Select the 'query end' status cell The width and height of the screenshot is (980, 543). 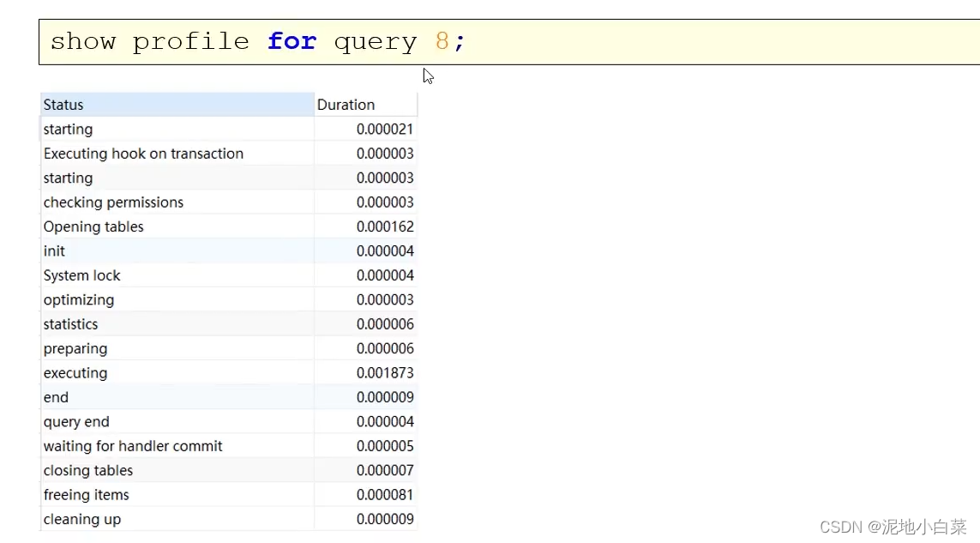177,422
